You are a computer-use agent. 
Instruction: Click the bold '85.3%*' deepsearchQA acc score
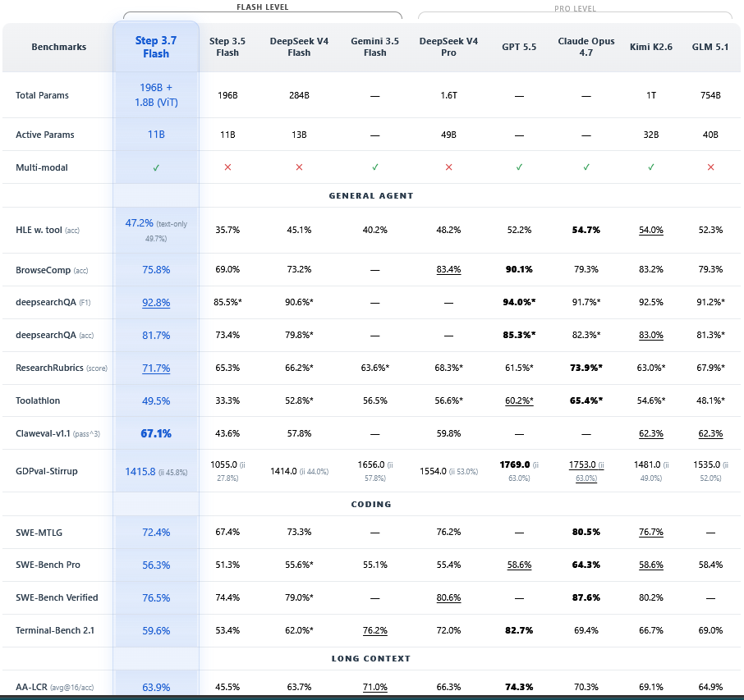(519, 335)
